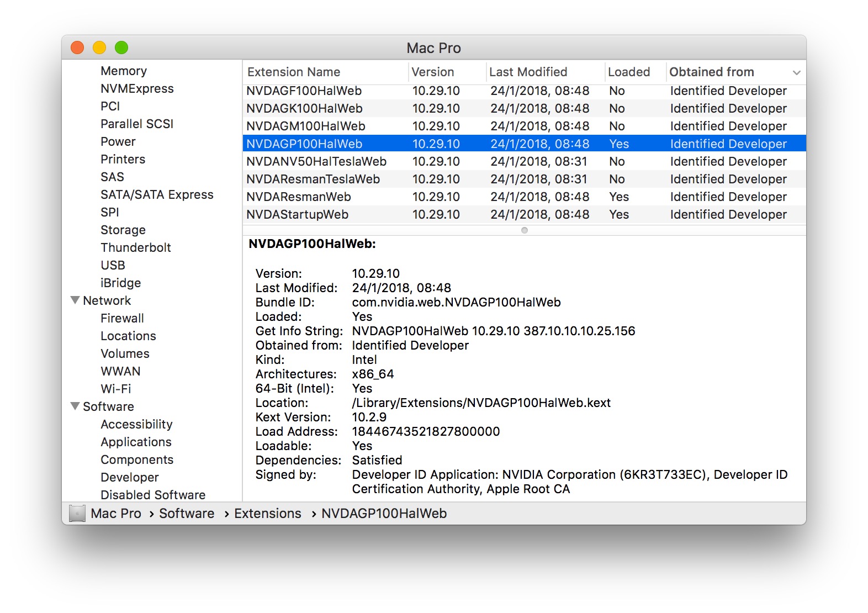Click NVDAGP100HalWeb in the path bar
This screenshot has height=613, width=868.
(384, 513)
